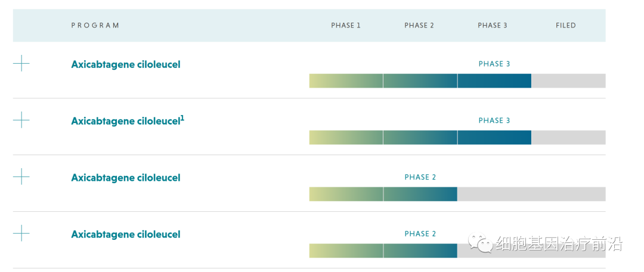Expand the first Axicabtagene ciloleucel row plus icon
This screenshot has height=272, width=644.
click(x=21, y=63)
